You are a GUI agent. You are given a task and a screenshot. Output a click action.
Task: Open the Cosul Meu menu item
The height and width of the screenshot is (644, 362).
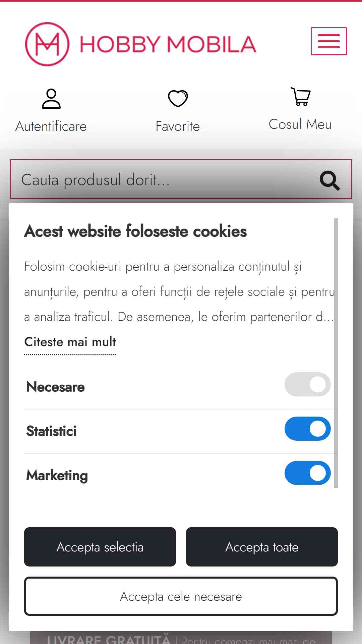tap(300, 124)
